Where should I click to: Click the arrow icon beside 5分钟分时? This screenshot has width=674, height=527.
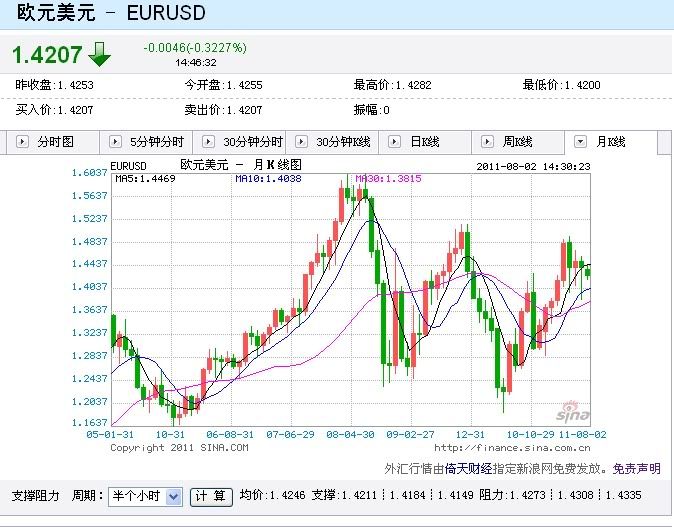click(115, 142)
